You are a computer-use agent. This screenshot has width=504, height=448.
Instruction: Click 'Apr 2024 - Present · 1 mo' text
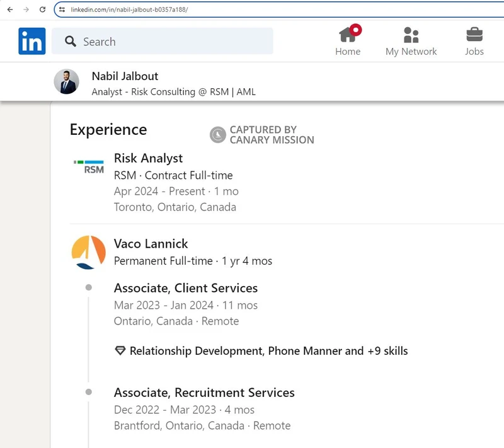pyautogui.click(x=176, y=191)
